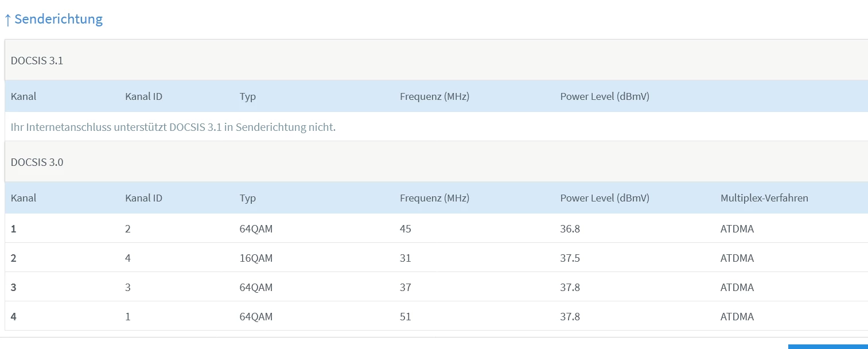Click Power Level header in DOCSIS 3.1 table
868x349 pixels.
(x=605, y=96)
